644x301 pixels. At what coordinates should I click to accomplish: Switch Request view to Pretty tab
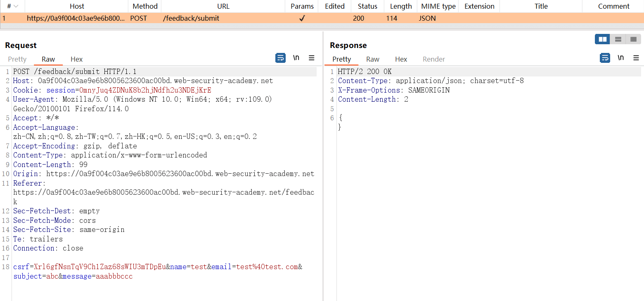[x=17, y=59]
